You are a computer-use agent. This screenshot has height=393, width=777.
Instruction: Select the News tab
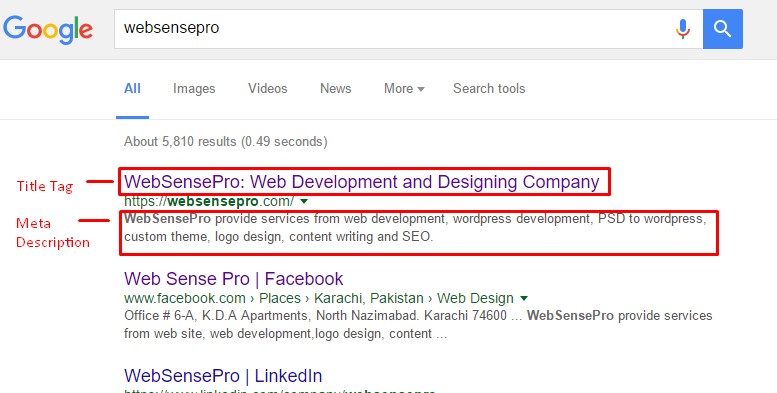(x=335, y=89)
